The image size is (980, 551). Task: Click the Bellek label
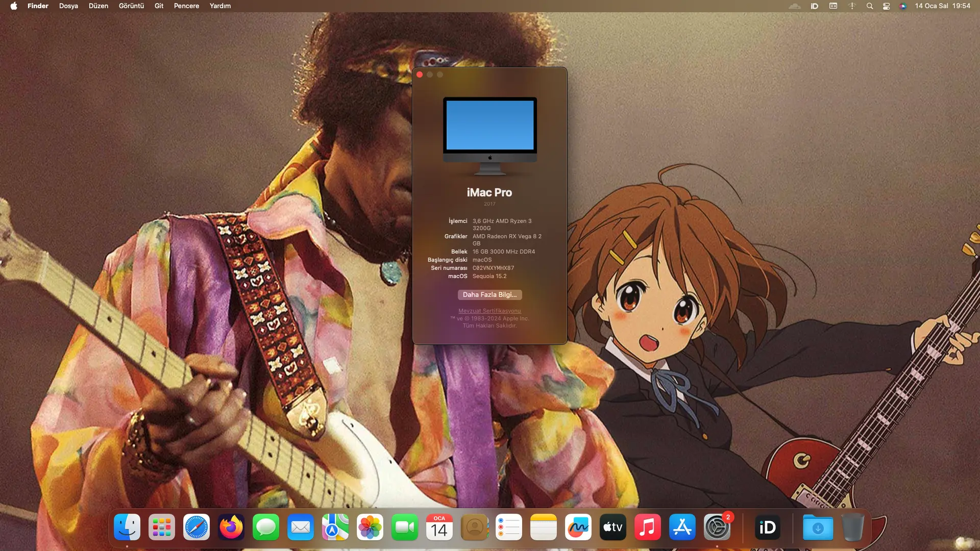459,252
